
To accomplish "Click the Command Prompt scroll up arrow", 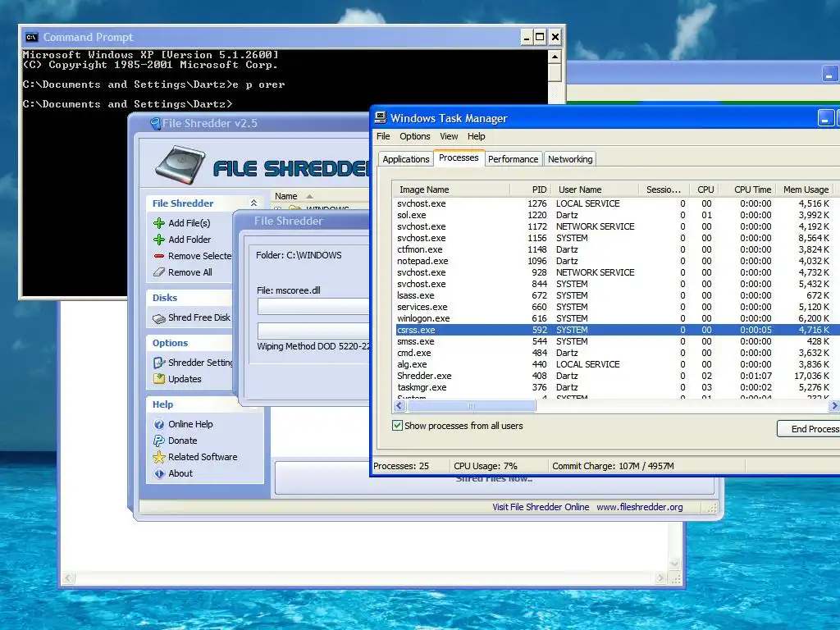I will point(555,57).
